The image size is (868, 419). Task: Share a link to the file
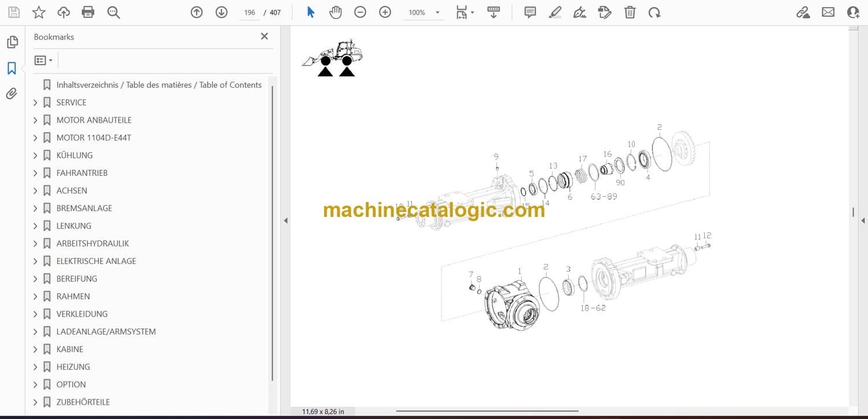pos(803,12)
